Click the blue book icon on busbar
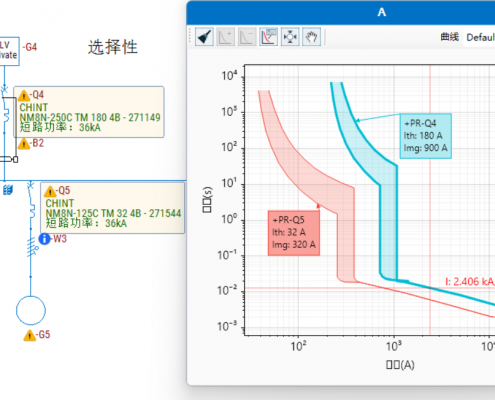This screenshot has width=495, height=400. 8,190
